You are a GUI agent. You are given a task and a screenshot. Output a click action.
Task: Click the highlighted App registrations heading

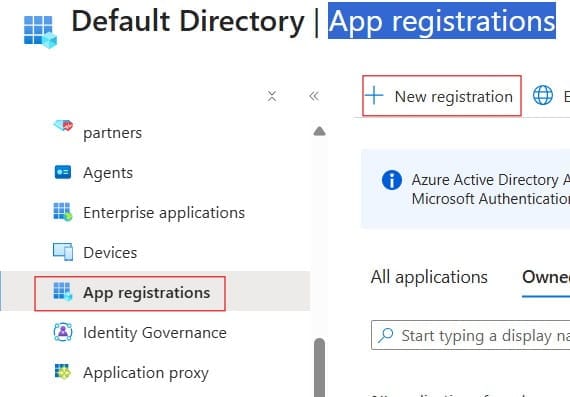(x=442, y=21)
